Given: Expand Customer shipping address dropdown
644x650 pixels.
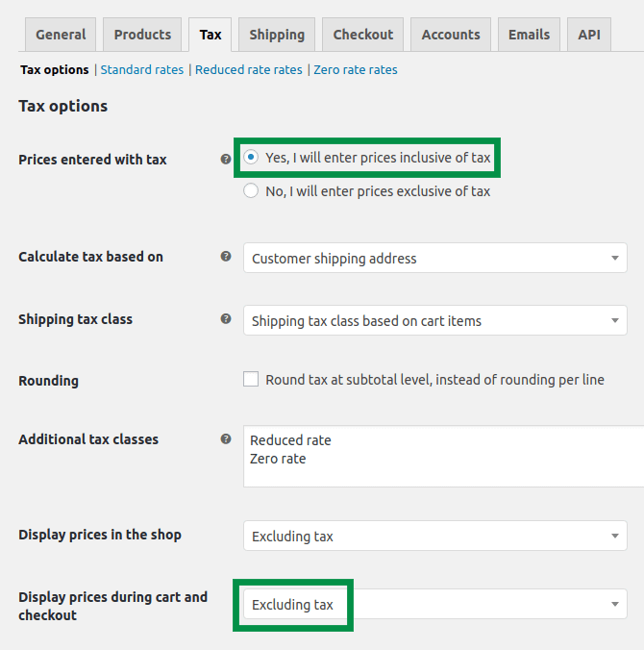Looking at the screenshot, I should pos(435,258).
